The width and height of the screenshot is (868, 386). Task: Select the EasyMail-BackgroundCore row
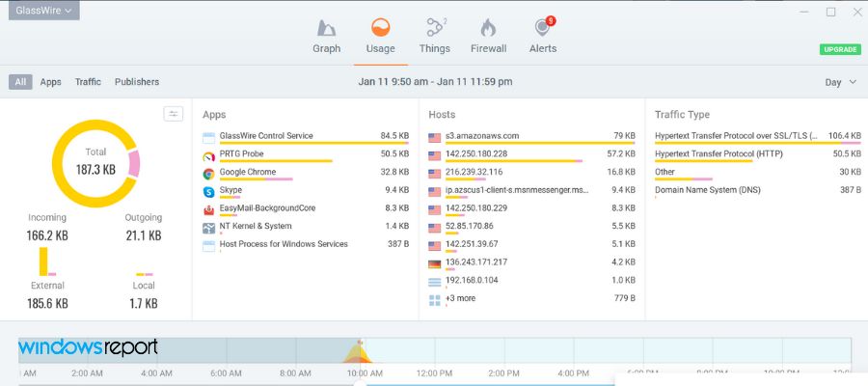tap(306, 209)
